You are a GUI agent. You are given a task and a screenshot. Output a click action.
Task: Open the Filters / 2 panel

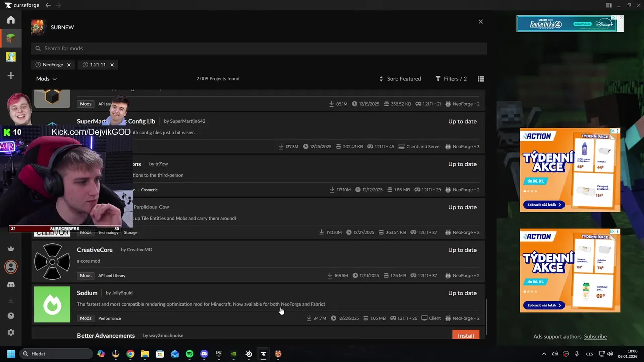pos(451,79)
